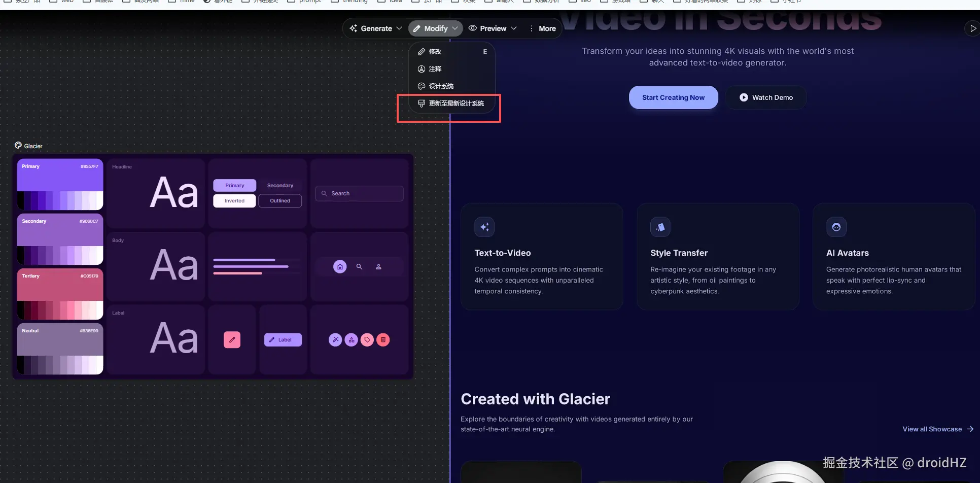980x483 pixels.
Task: Open the More options menu
Action: click(x=542, y=28)
